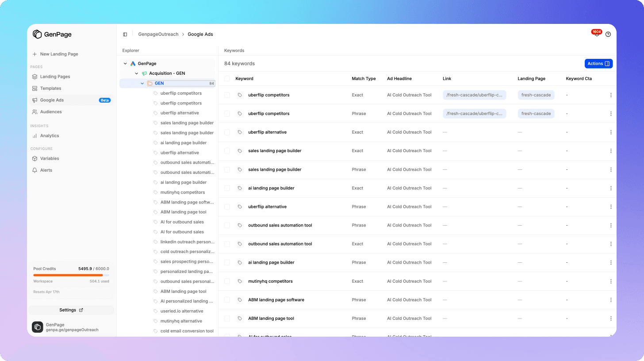The height and width of the screenshot is (361, 644).
Task: Check the sales landing page builder Exact checkbox
Action: pyautogui.click(x=227, y=151)
